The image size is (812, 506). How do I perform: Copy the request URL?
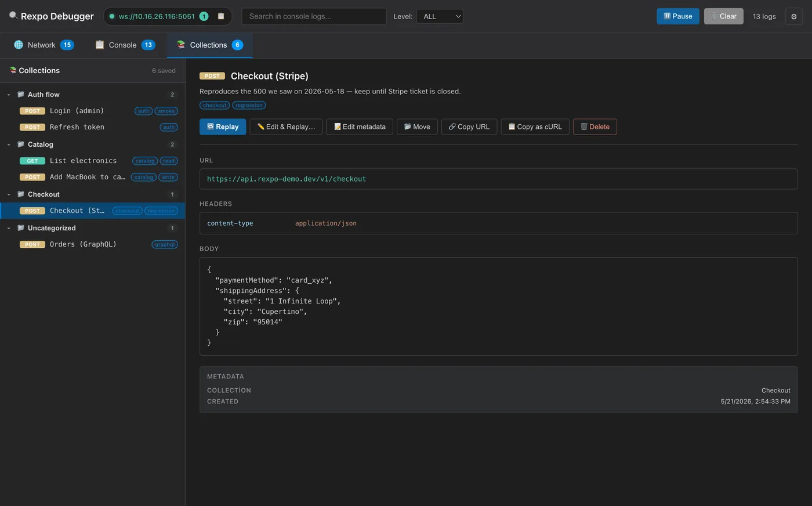pos(469,126)
